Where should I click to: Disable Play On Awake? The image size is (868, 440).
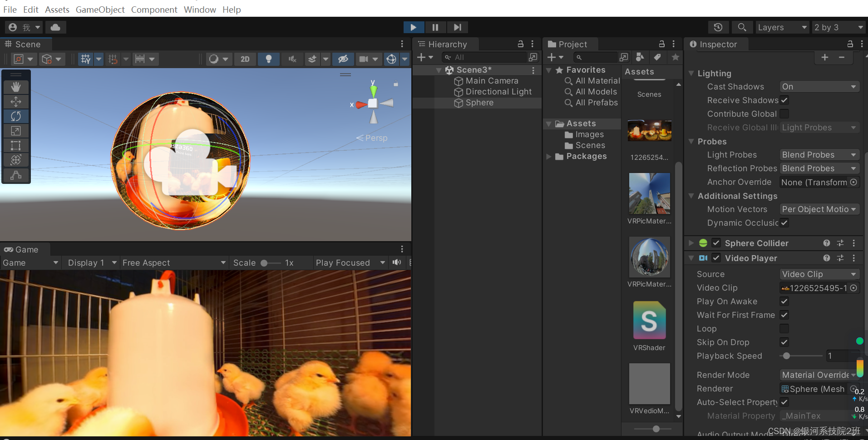click(x=784, y=301)
